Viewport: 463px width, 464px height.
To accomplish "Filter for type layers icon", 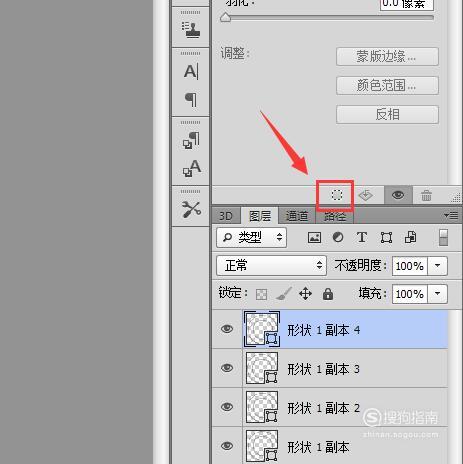I will pyautogui.click(x=362, y=238).
